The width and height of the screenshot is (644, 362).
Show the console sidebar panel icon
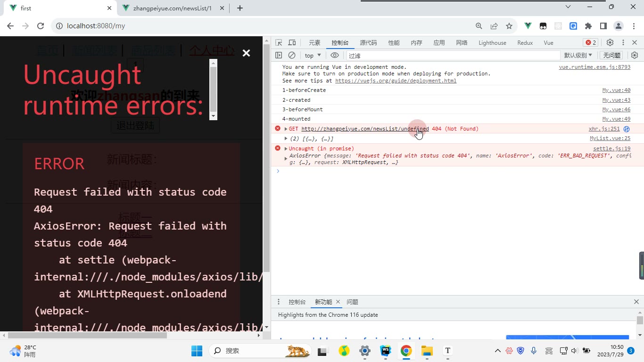click(279, 55)
